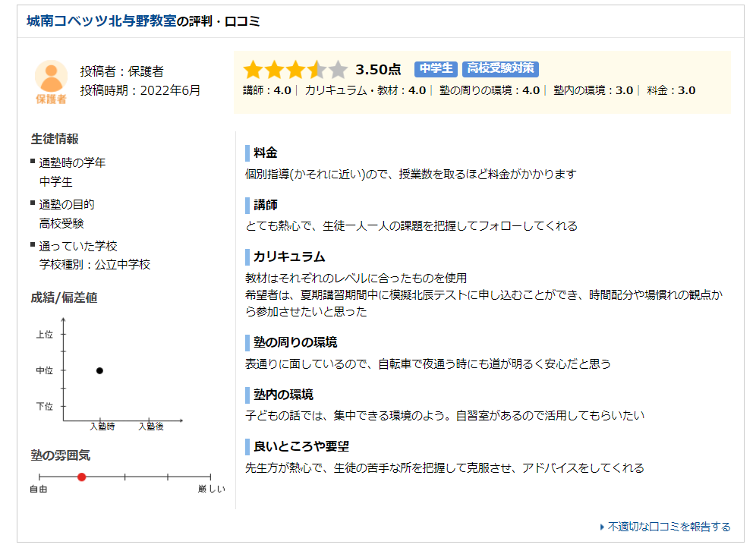Click the カリキュラム section heading

(x=289, y=257)
